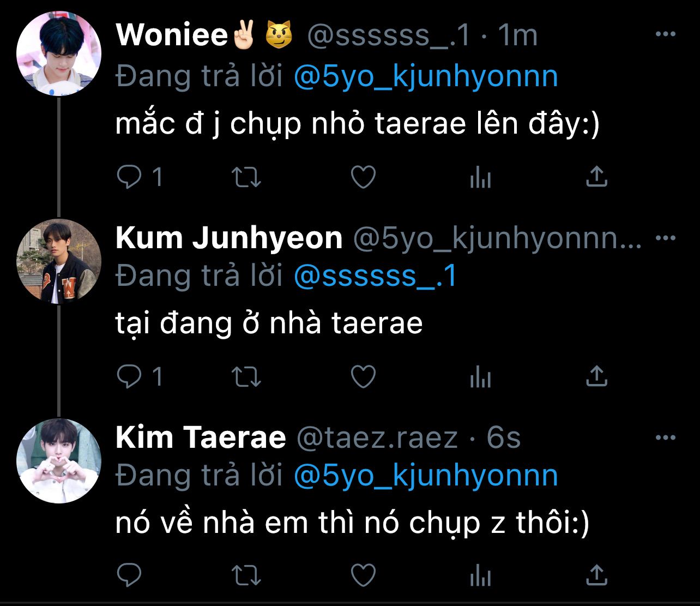Screen dimensions: 700x606
Task: Retweet Kum Junhyeon's reply
Action: [246, 376]
